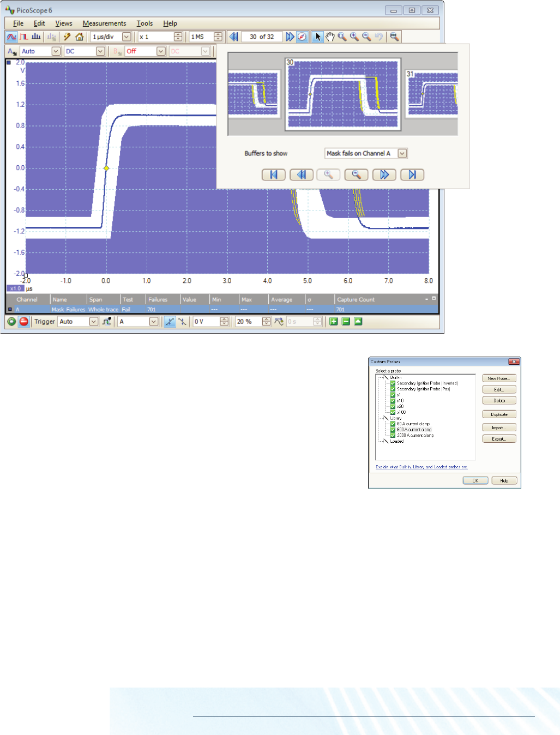Toggle 60 A current clamp checkbox
Image resolution: width=560 pixels, height=735 pixels.
pyautogui.click(x=393, y=424)
